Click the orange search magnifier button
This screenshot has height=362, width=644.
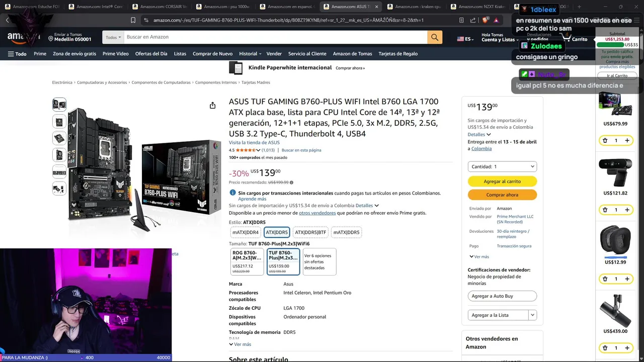tap(435, 37)
